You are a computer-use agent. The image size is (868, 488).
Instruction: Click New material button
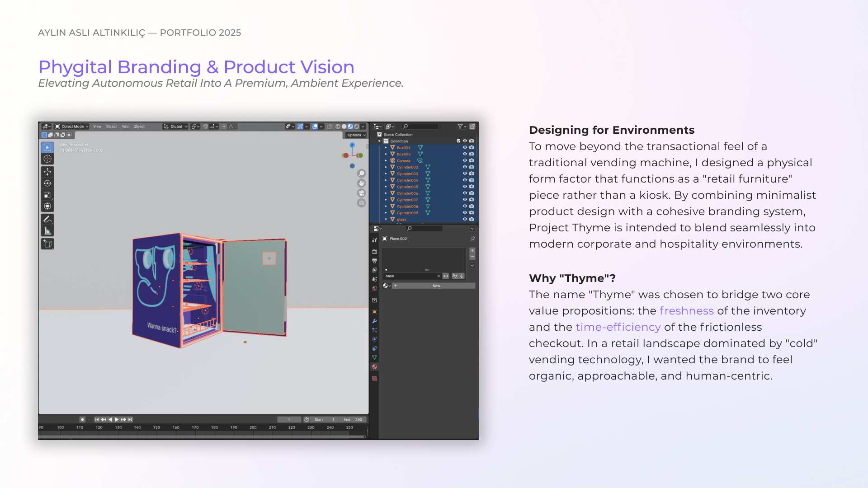click(436, 286)
